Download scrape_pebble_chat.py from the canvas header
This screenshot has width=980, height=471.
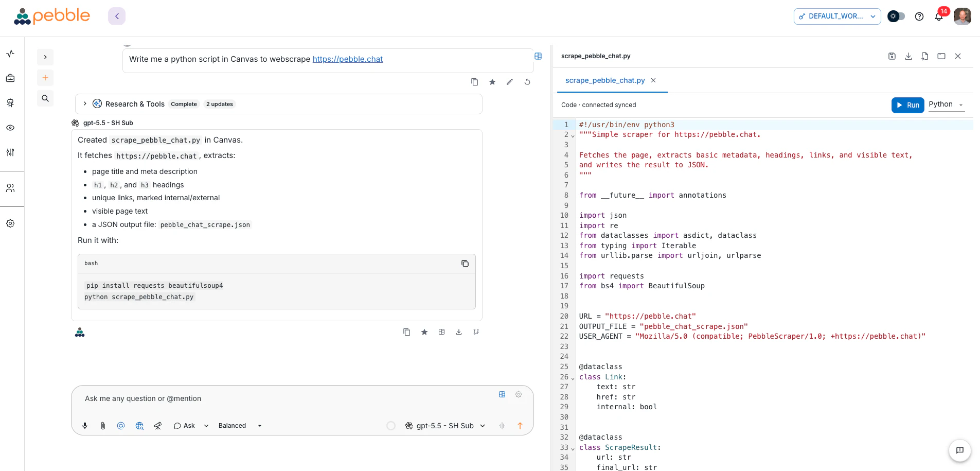pyautogui.click(x=908, y=56)
